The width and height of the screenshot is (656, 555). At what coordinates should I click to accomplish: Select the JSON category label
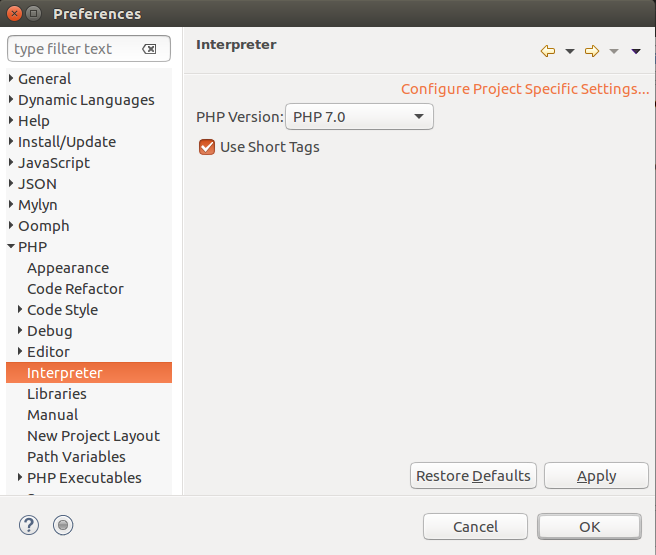click(37, 184)
